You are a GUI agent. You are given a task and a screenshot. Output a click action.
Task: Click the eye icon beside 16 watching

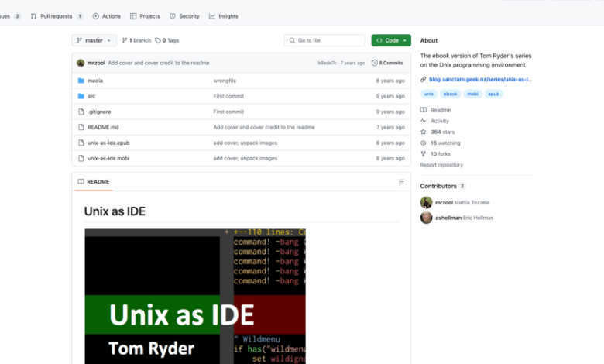pos(424,143)
